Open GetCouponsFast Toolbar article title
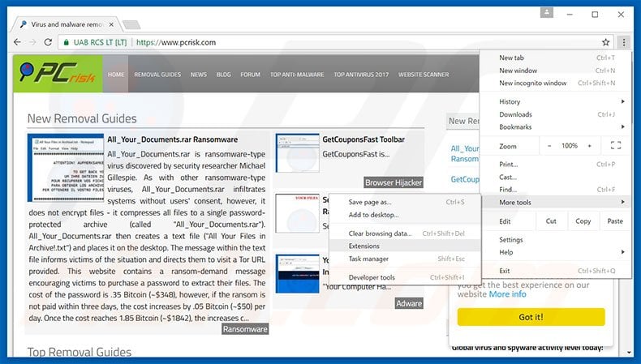Viewport: 641px width, 364px height. [364, 139]
